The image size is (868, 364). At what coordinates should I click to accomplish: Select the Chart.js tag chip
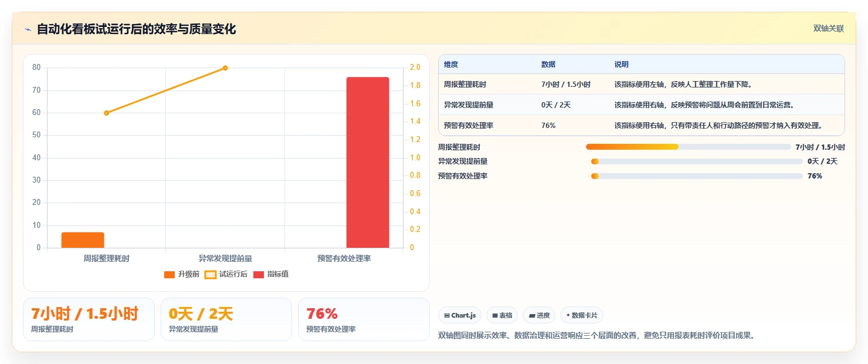[x=460, y=315]
